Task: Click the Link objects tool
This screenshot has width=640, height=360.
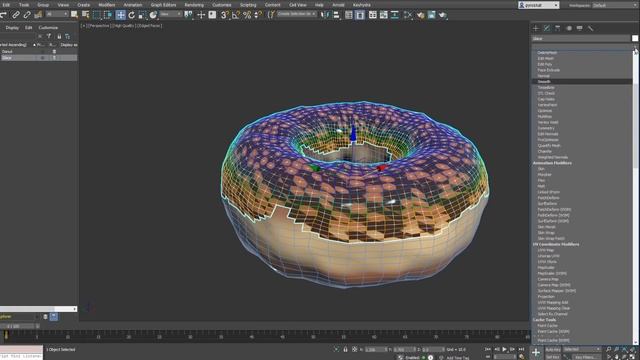Action: [16, 15]
